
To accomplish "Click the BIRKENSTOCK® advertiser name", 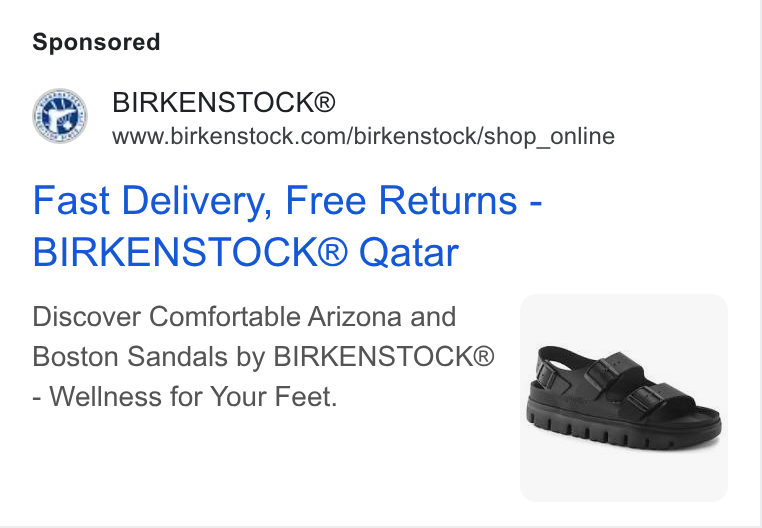I will click(224, 102).
